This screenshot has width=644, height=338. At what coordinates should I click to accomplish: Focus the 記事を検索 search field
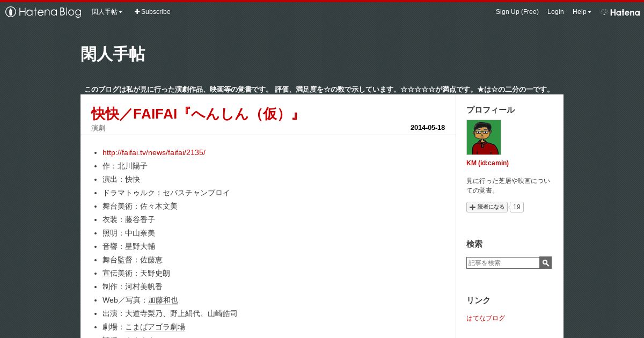[x=503, y=263]
